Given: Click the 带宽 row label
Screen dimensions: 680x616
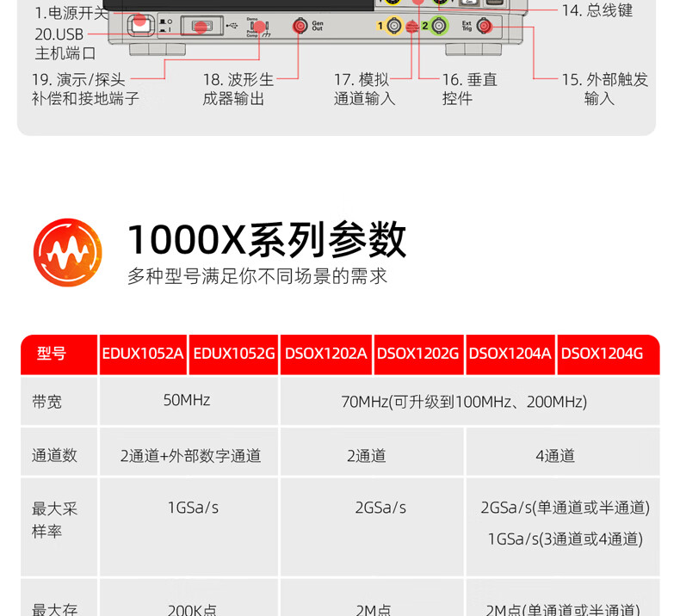Looking at the screenshot, I should (47, 401).
